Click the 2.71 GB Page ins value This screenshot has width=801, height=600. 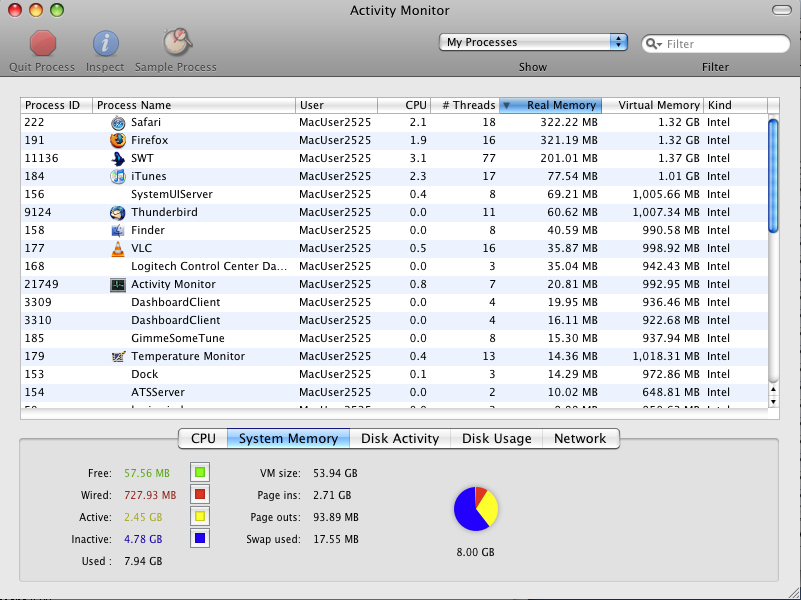(332, 495)
